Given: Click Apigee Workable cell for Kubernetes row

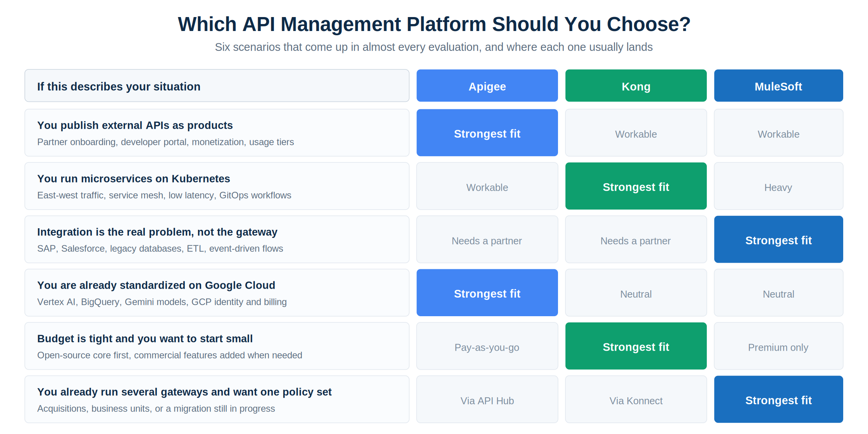Looking at the screenshot, I should coord(487,186).
